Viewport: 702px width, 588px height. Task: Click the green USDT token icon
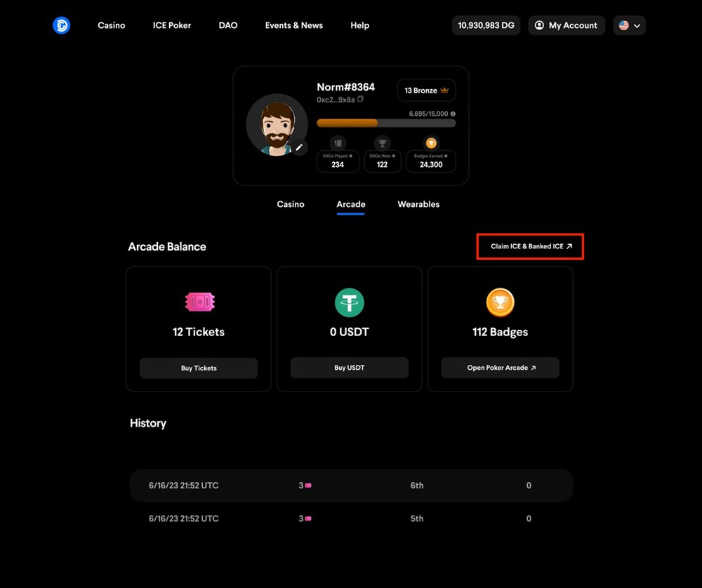click(349, 302)
